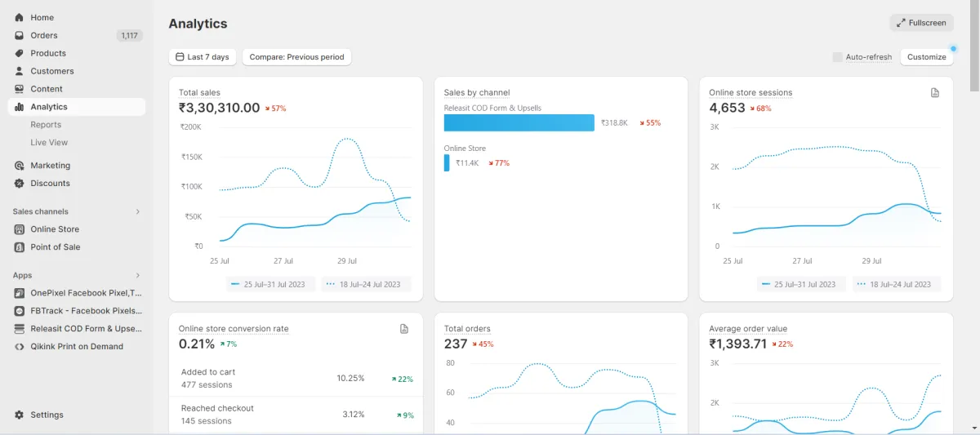This screenshot has height=435, width=980.
Task: Select Customers in the sidebar
Action: (x=52, y=71)
